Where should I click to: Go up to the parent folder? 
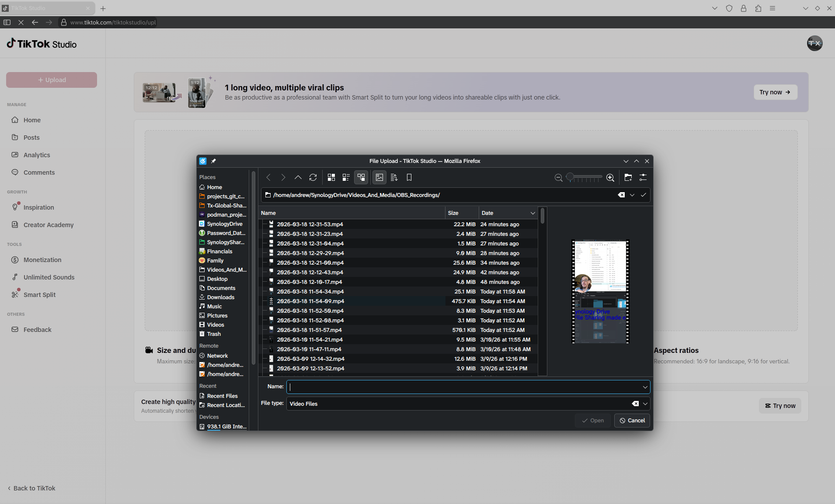298,177
